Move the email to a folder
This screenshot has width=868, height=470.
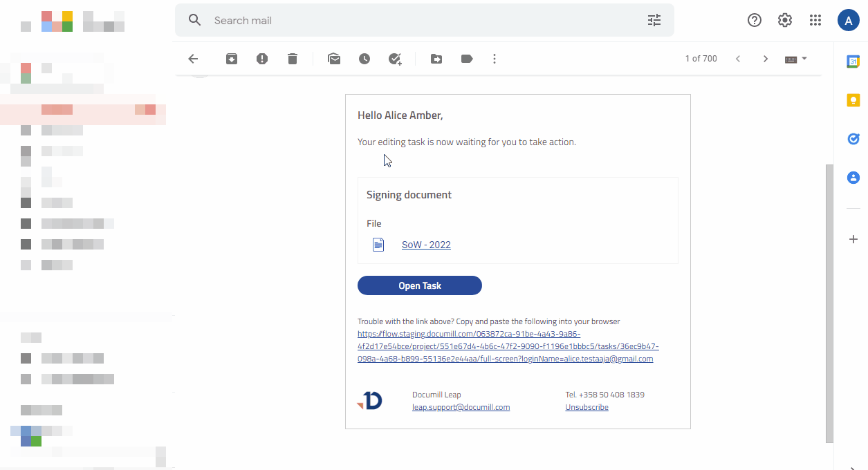(436, 59)
